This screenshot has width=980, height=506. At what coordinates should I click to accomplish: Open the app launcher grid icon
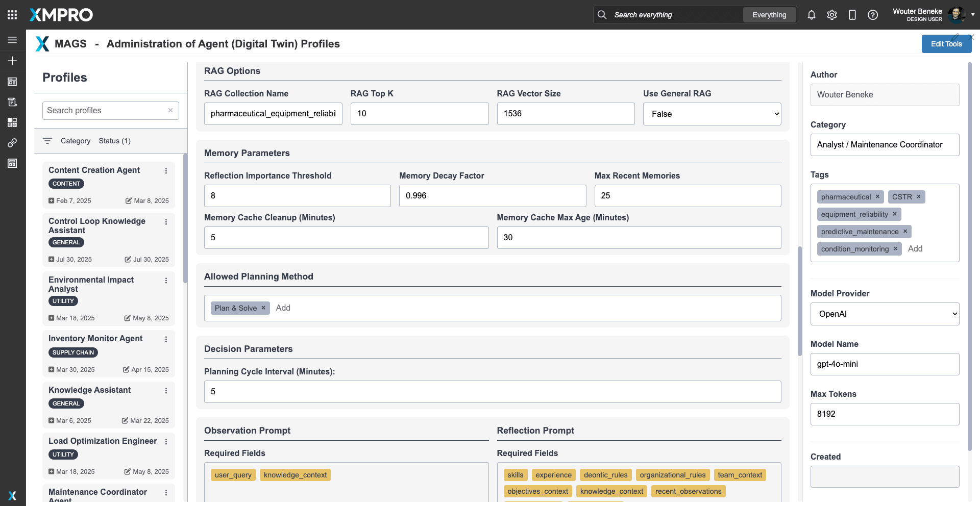[12, 15]
